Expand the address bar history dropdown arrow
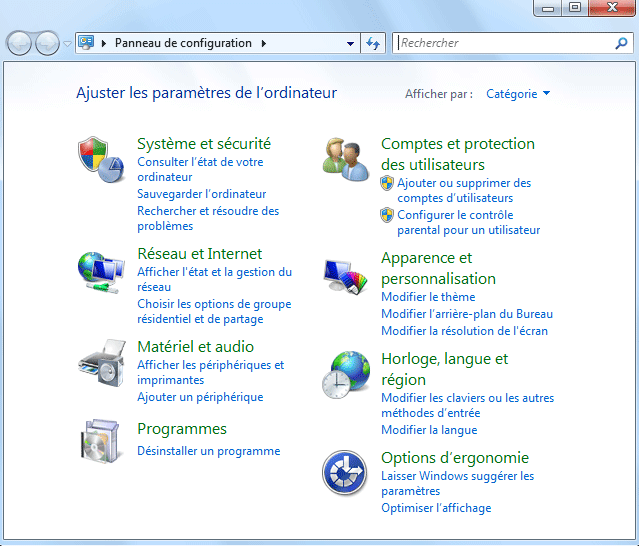639x546 pixels. [x=350, y=43]
